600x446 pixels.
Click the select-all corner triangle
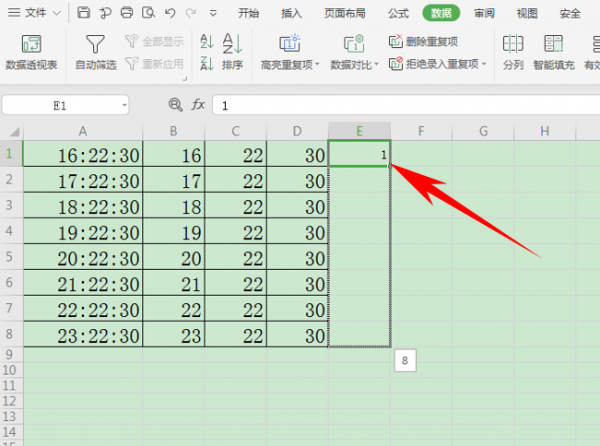[x=14, y=132]
